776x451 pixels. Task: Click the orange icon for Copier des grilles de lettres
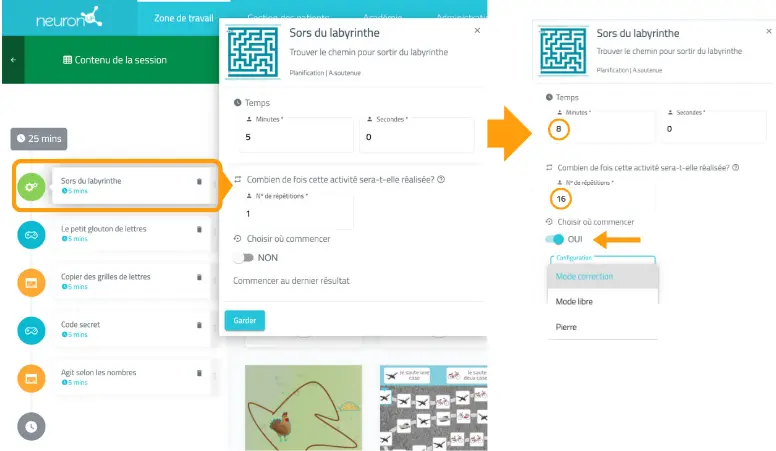[x=31, y=283]
